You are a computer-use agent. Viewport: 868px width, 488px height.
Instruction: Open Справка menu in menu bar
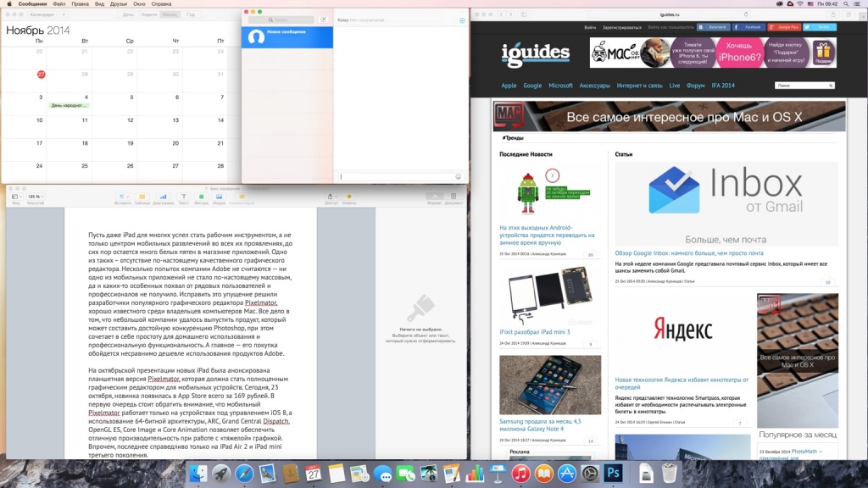coord(161,4)
